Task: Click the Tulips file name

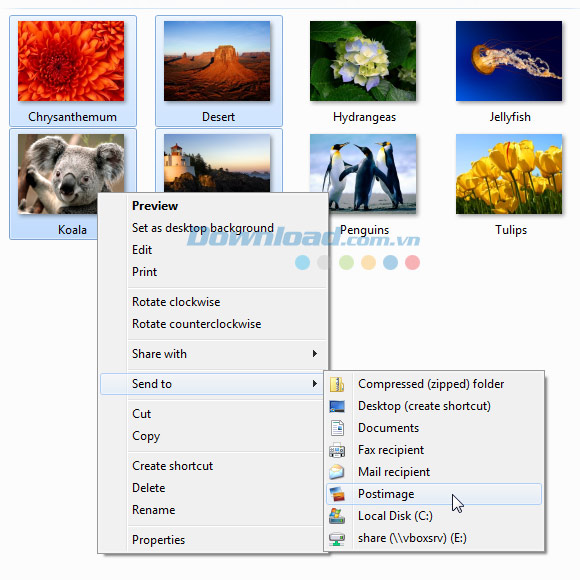Action: 511,230
